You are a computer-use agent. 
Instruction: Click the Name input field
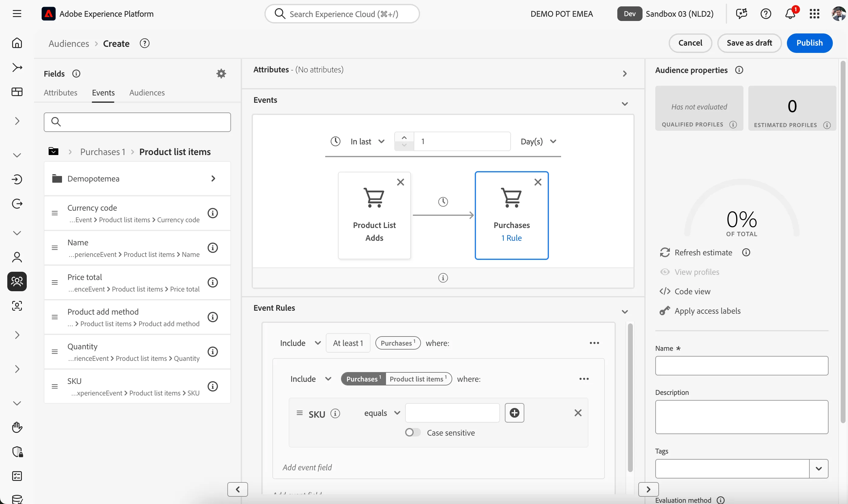coord(741,365)
